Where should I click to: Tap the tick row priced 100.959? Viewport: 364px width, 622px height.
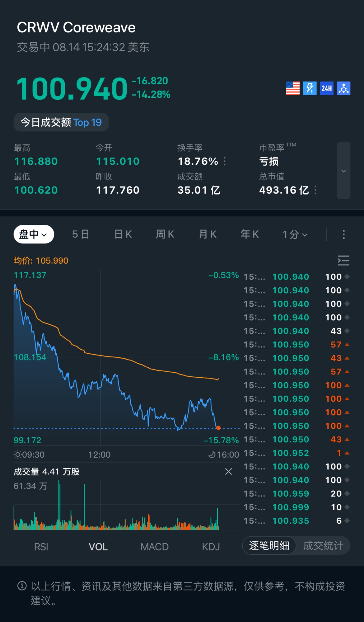coord(296,494)
